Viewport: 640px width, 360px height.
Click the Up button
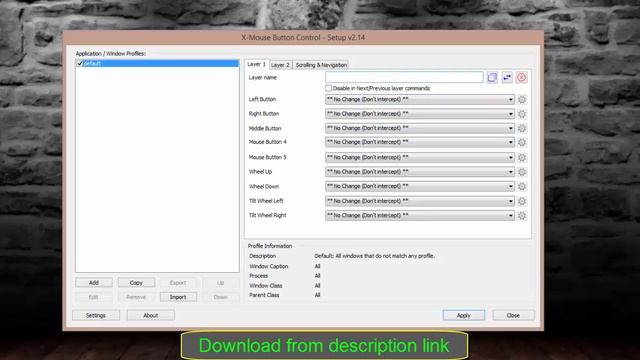[220, 282]
